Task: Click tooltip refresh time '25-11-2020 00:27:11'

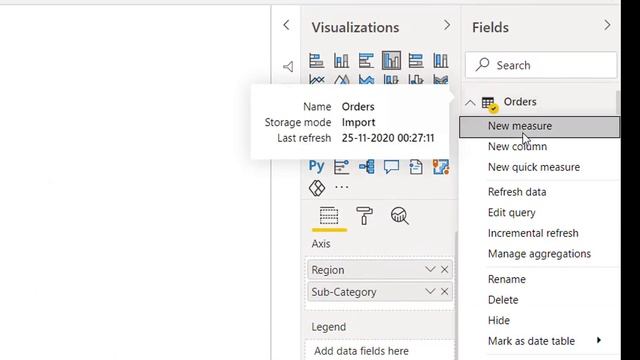Action: click(x=388, y=138)
